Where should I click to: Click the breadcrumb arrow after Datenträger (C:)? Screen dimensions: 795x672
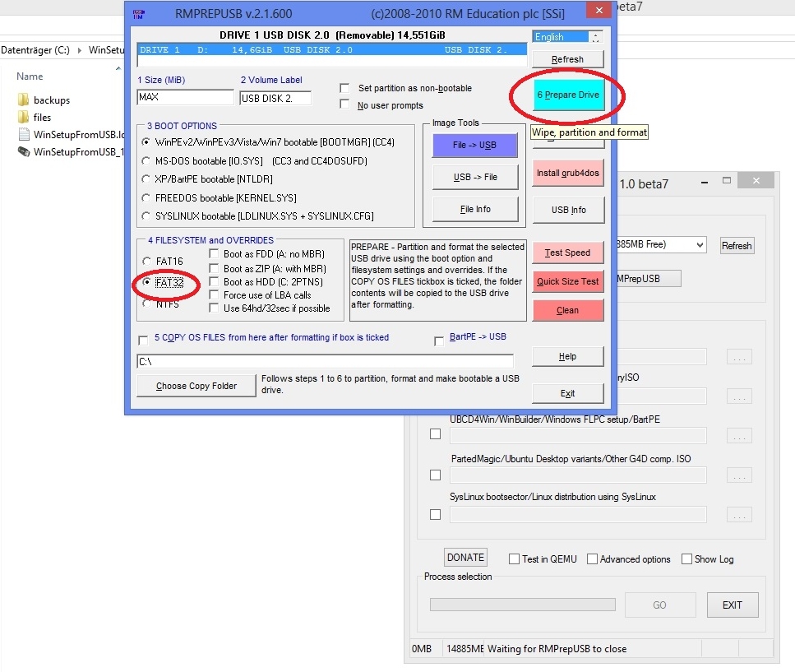point(79,50)
